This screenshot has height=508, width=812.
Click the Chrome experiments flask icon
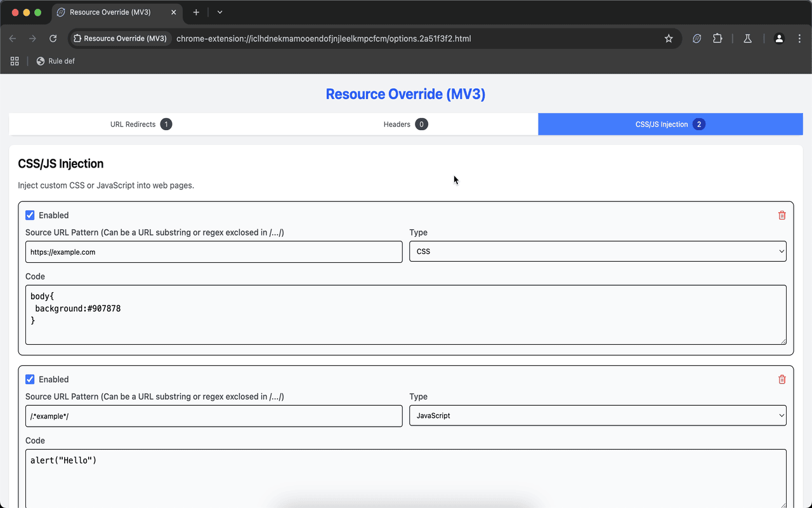tap(747, 39)
